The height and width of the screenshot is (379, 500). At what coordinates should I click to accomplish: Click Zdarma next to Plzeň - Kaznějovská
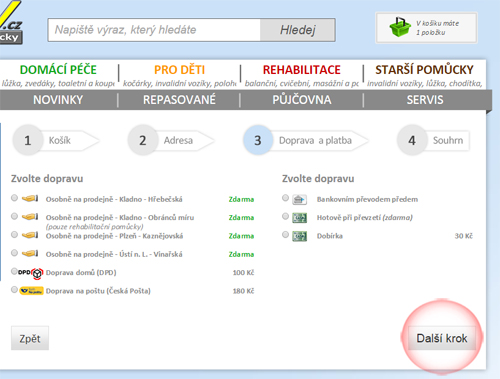click(x=241, y=236)
